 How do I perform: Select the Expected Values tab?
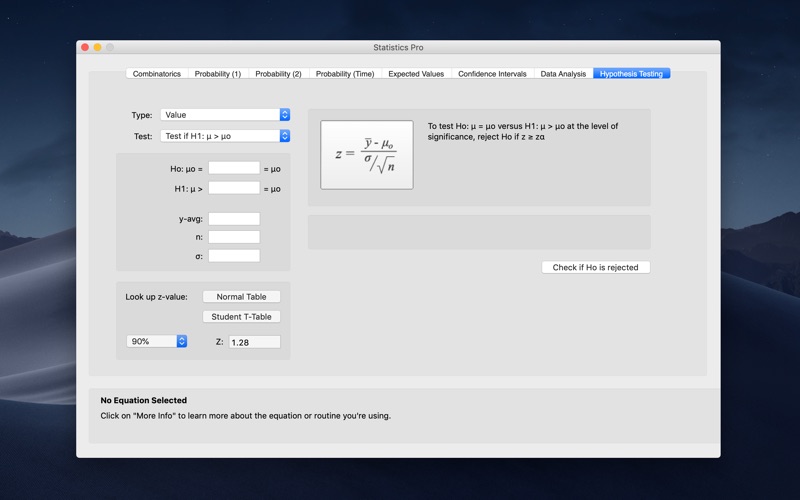tap(416, 73)
